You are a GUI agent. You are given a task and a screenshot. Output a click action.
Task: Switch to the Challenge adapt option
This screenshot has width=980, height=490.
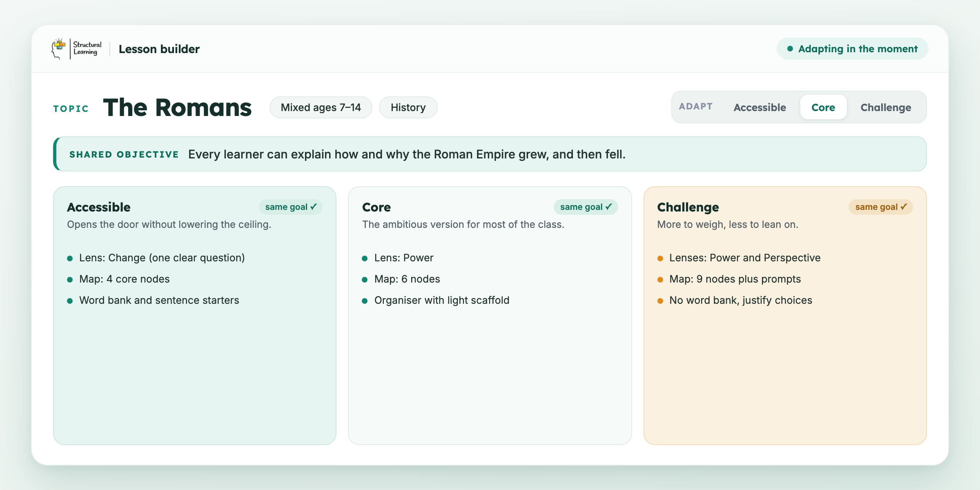click(886, 107)
